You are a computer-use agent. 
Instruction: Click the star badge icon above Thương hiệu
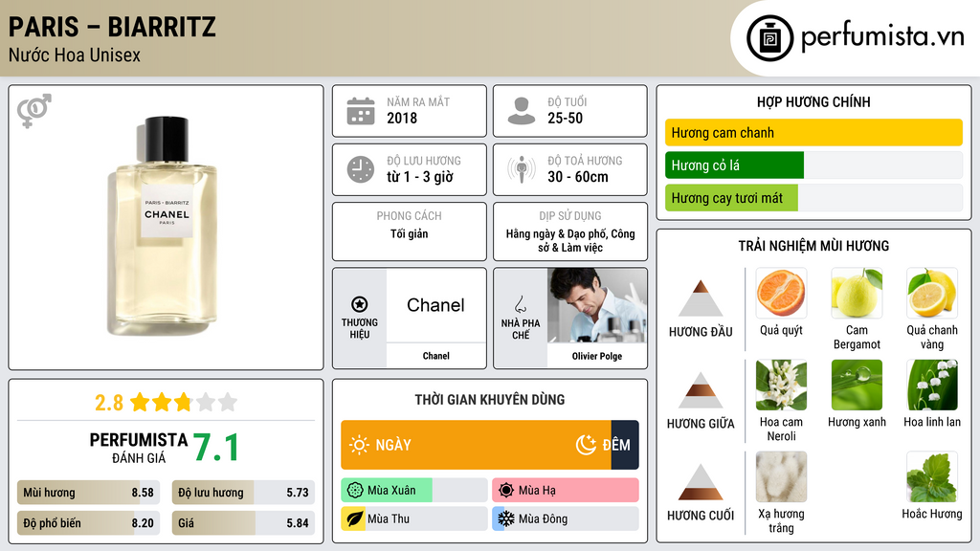pyautogui.click(x=360, y=304)
